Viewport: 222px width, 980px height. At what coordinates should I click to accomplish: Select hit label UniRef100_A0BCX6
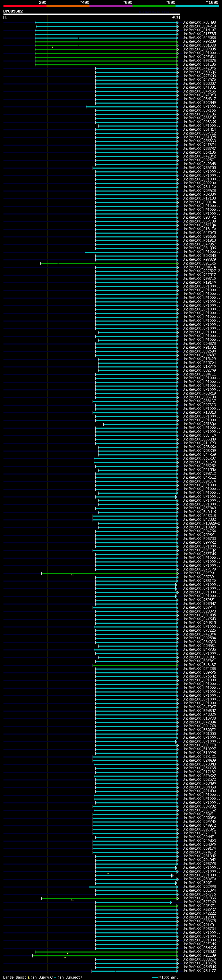(199, 122)
